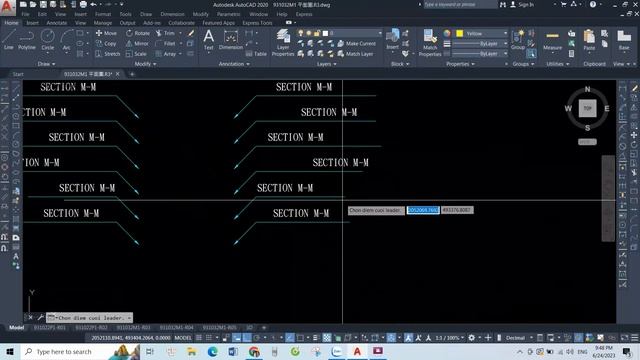Image resolution: width=640 pixels, height=360 pixels.
Task: Open the Dimension menu in menu bar
Action: point(172,14)
